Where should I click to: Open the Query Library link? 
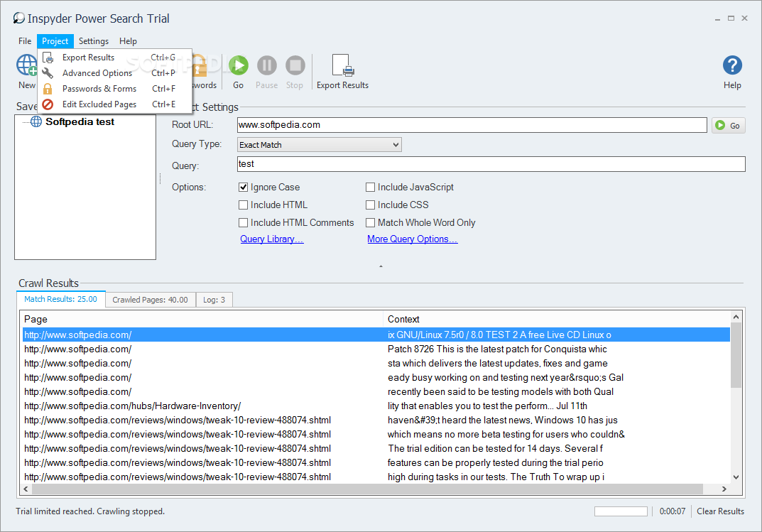[272, 239]
